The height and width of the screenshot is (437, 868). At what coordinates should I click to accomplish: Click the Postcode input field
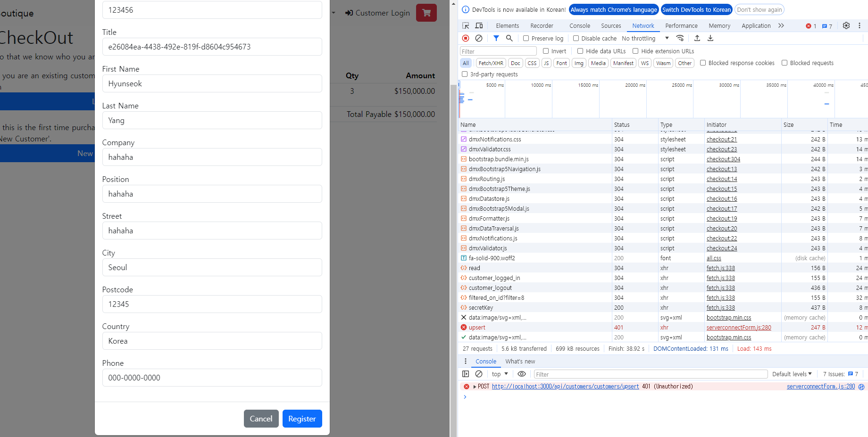coord(212,304)
